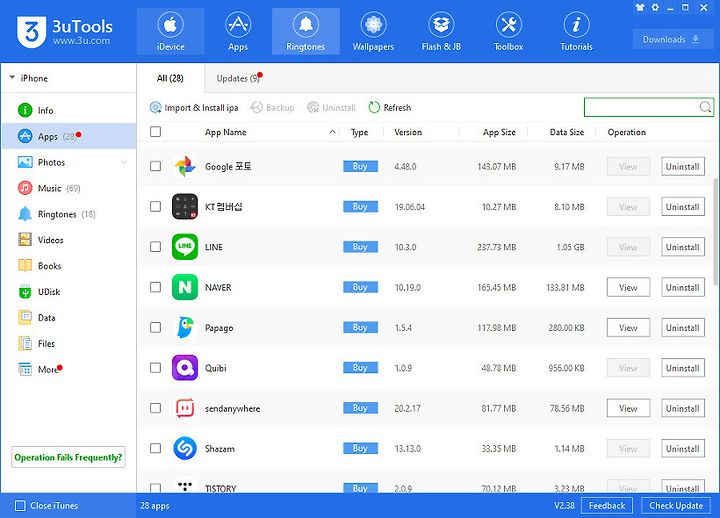Open Data in the sidebar
This screenshot has height=518, width=720.
(x=69, y=318)
